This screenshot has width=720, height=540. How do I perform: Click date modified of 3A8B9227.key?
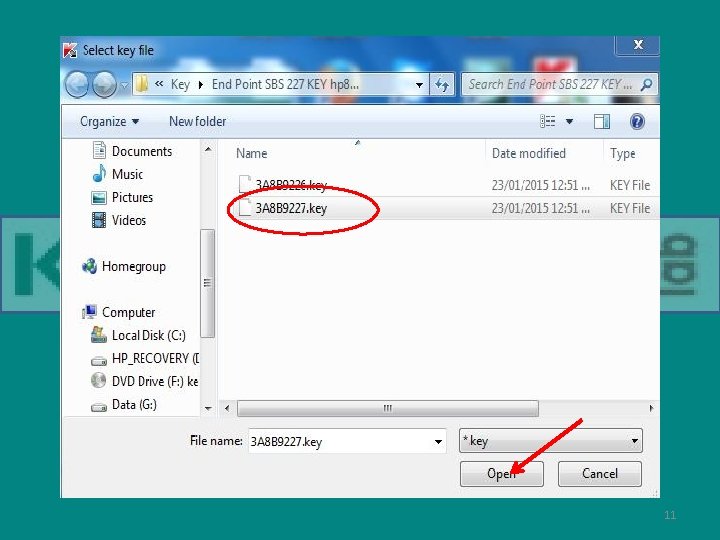coord(540,208)
